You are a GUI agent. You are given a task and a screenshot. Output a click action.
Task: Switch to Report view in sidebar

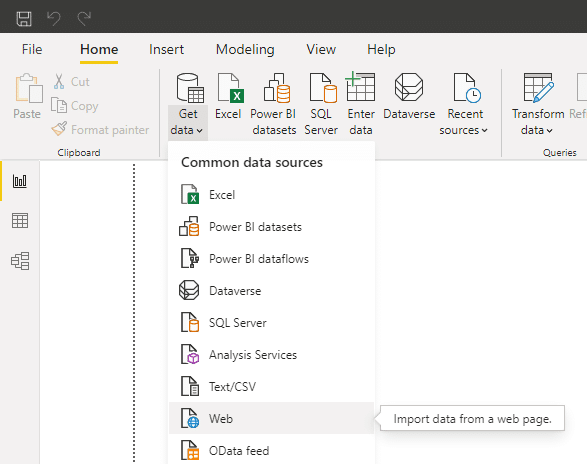(20, 181)
